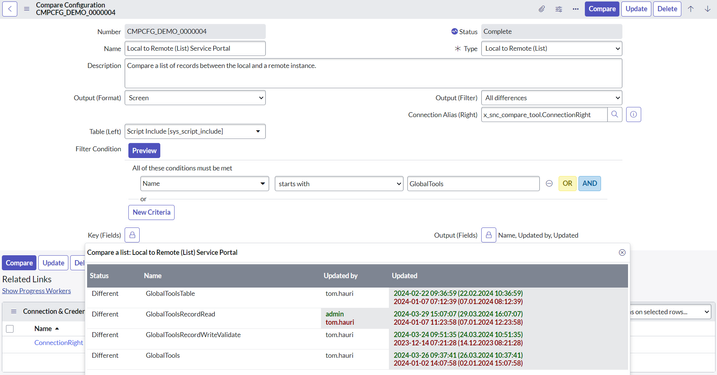The image size is (717, 375).
Task: Open the condition field Name dropdown
Action: (204, 183)
